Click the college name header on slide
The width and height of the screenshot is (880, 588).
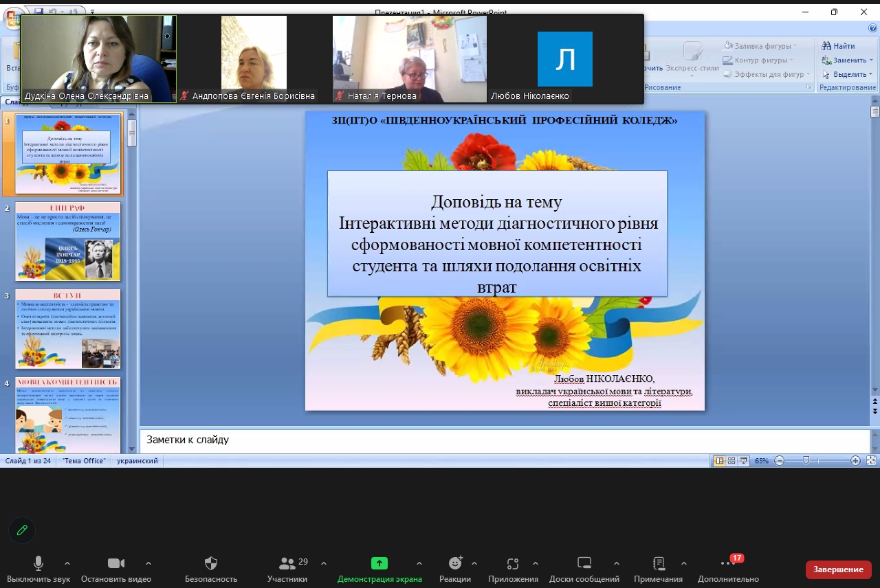click(505, 120)
